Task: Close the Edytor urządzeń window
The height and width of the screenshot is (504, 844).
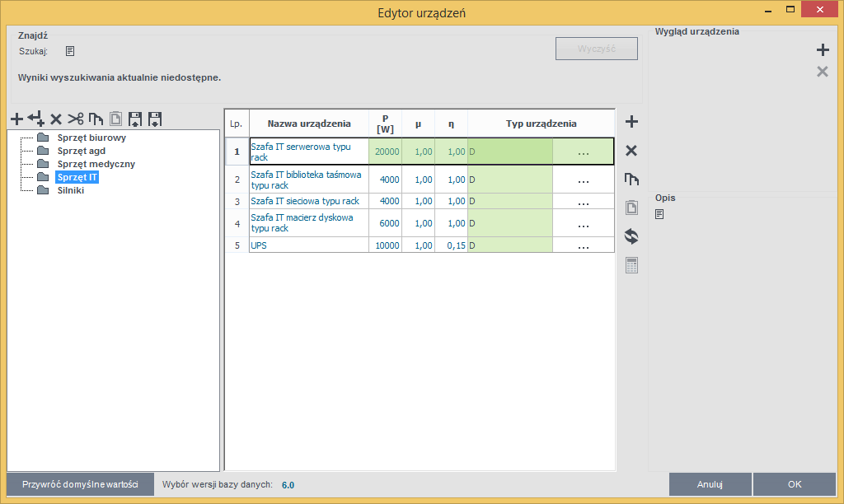Action: click(x=820, y=9)
